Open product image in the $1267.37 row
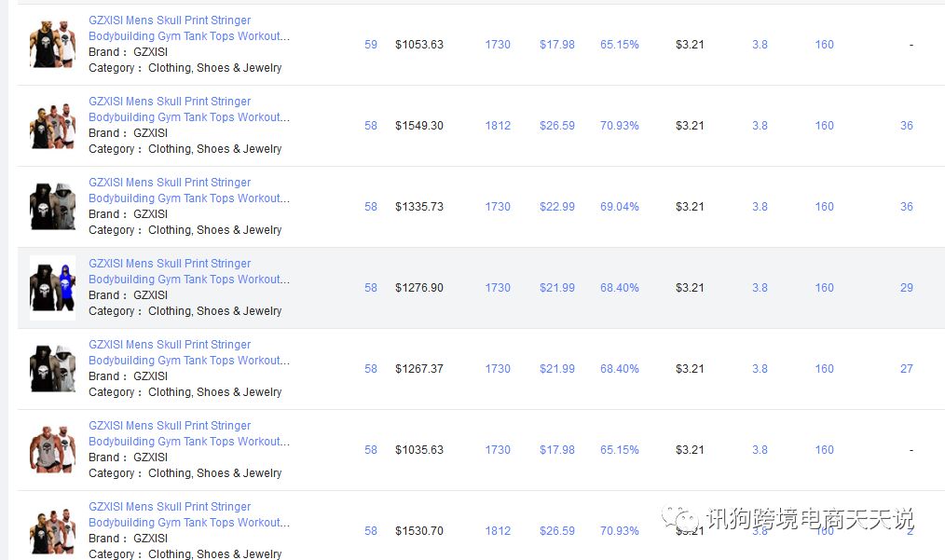The width and height of the screenshot is (945, 560). click(x=52, y=368)
